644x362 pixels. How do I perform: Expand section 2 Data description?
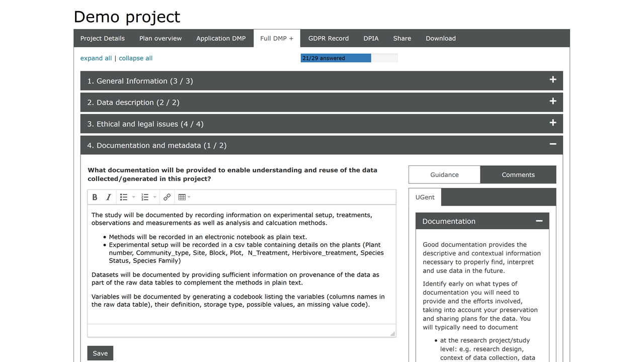552,102
